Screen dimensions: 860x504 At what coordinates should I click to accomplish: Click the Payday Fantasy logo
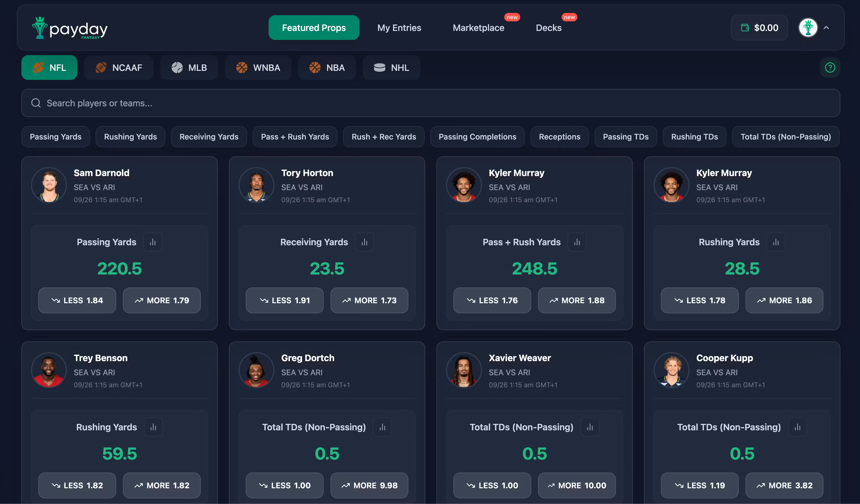[x=70, y=28]
